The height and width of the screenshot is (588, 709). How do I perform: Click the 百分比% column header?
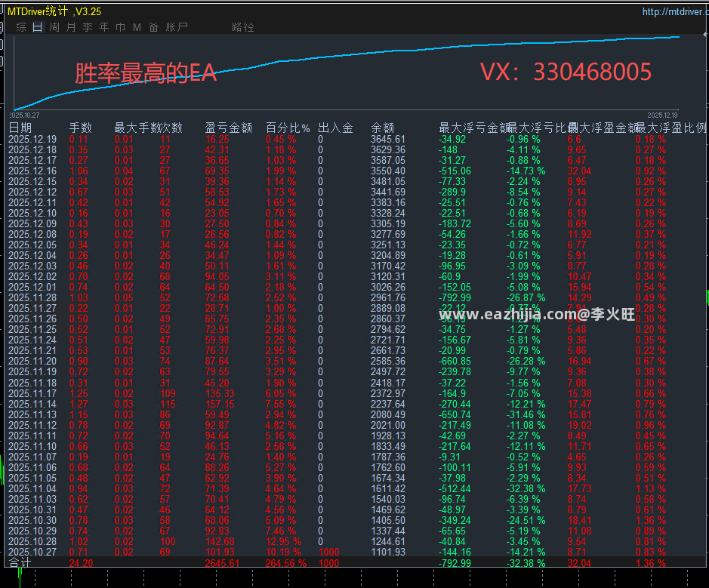pyautogui.click(x=288, y=128)
